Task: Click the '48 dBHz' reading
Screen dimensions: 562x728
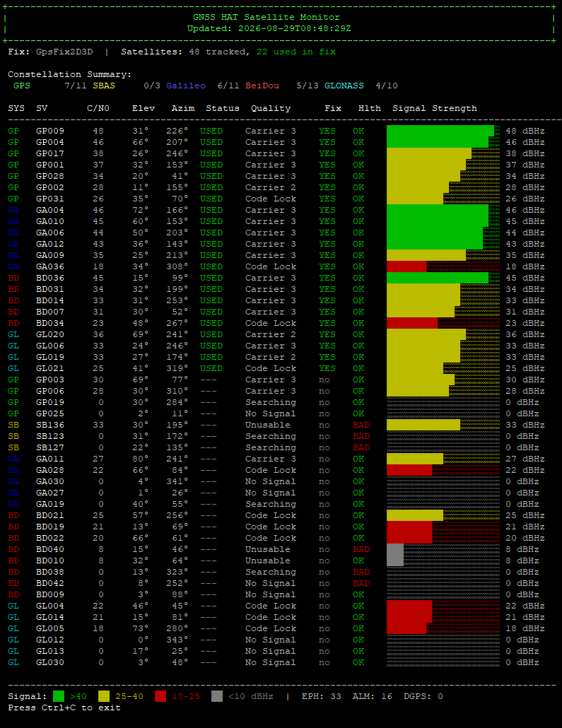Action: [525, 131]
